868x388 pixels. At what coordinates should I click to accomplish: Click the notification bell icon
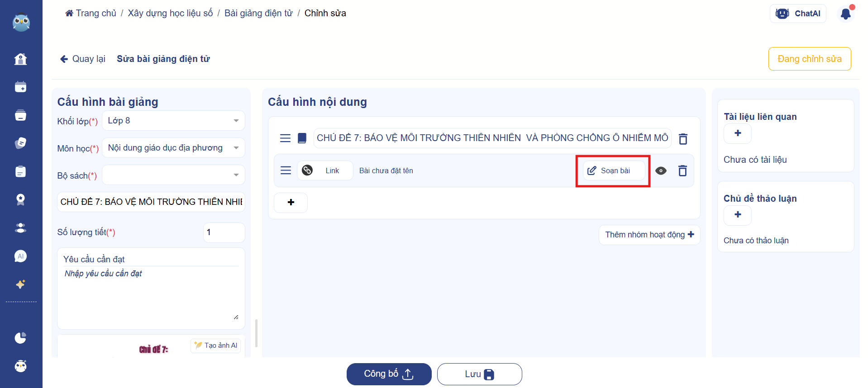[x=845, y=14]
